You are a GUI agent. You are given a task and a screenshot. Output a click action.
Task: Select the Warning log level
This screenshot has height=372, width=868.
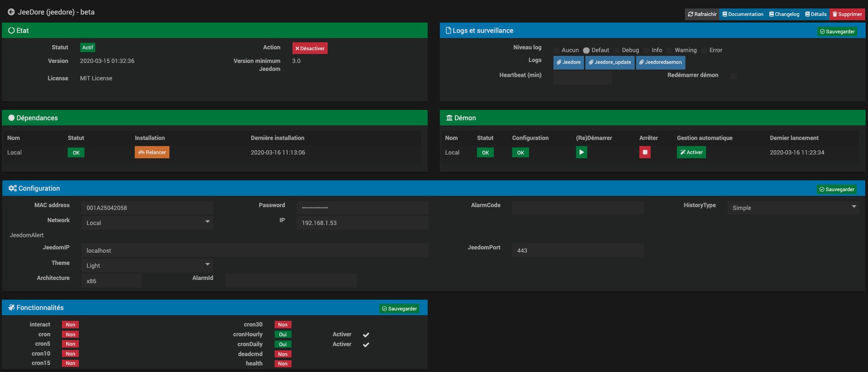coord(670,50)
